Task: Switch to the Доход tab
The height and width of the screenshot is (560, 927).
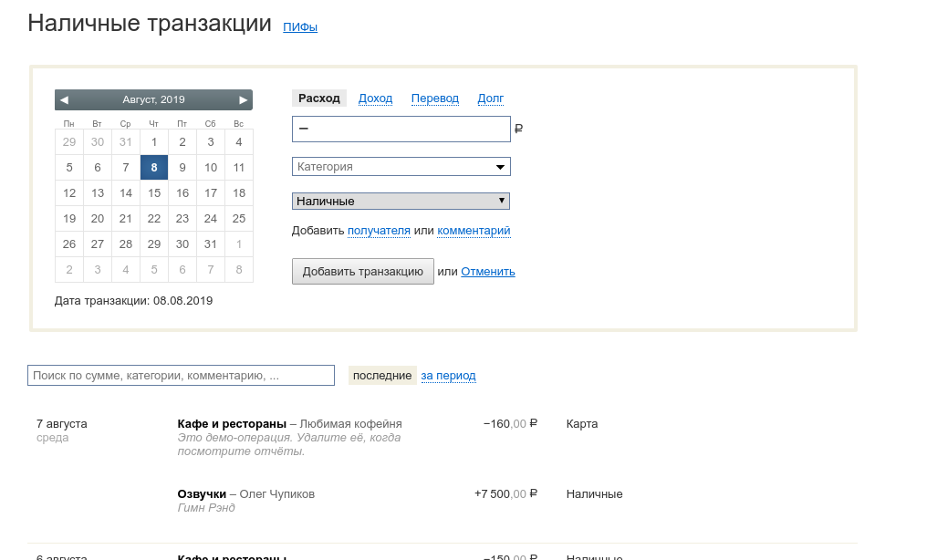Action: tap(375, 99)
